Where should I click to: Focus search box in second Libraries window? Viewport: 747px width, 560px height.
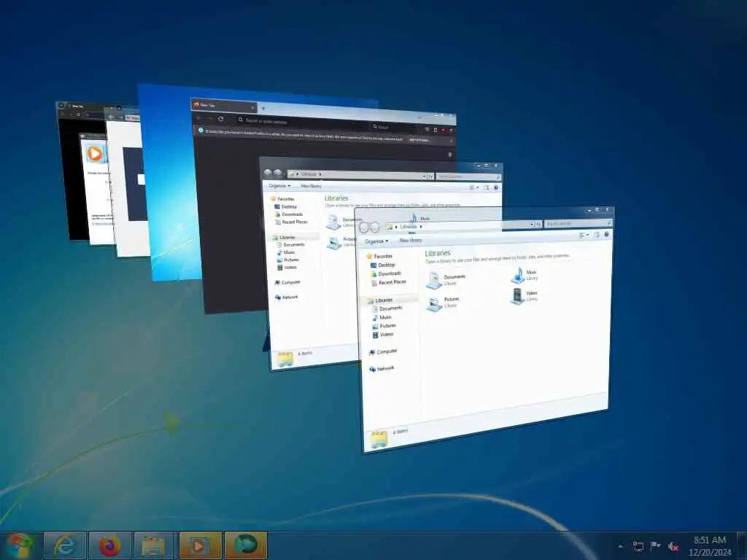click(x=469, y=176)
